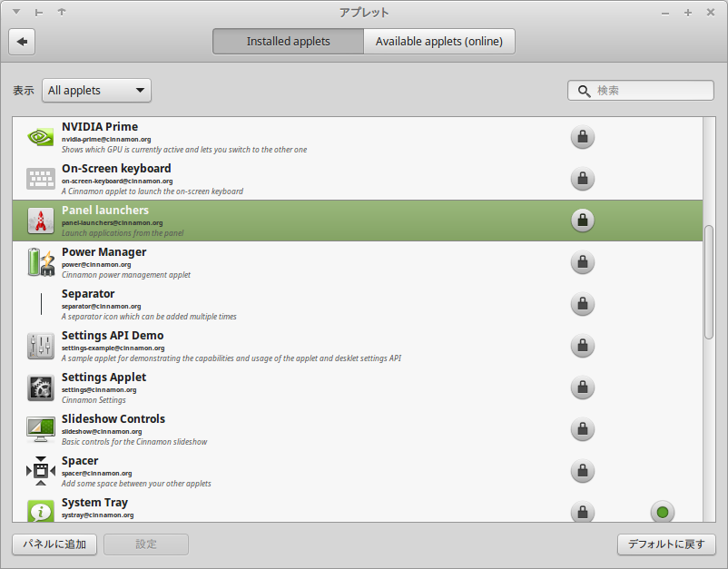This screenshot has width=728, height=569.
Task: Click the lock icon on On-Screen keyboard row
Action: coord(583,179)
